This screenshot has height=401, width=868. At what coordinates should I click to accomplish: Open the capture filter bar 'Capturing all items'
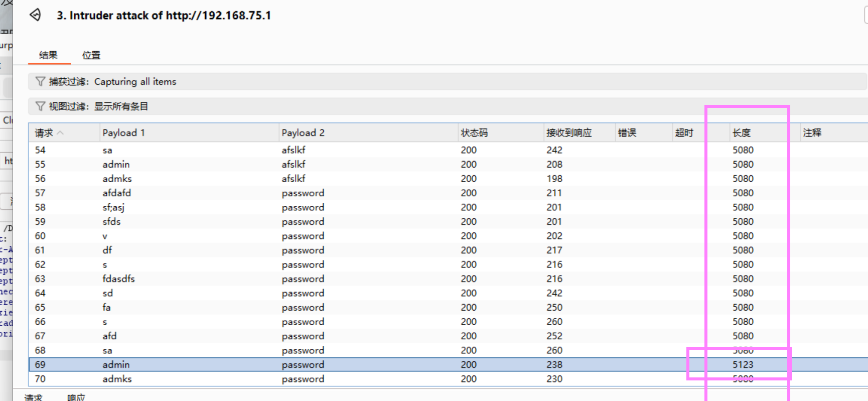click(x=447, y=81)
